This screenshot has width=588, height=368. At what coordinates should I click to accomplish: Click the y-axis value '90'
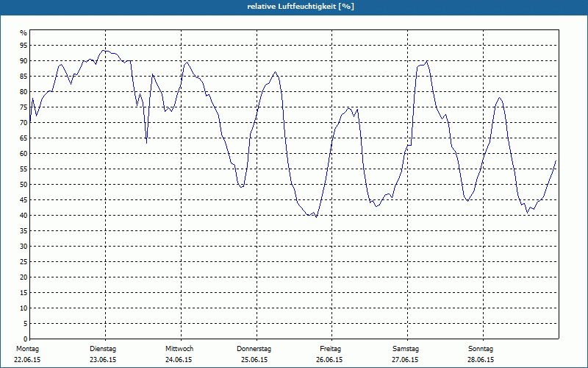[x=24, y=61]
